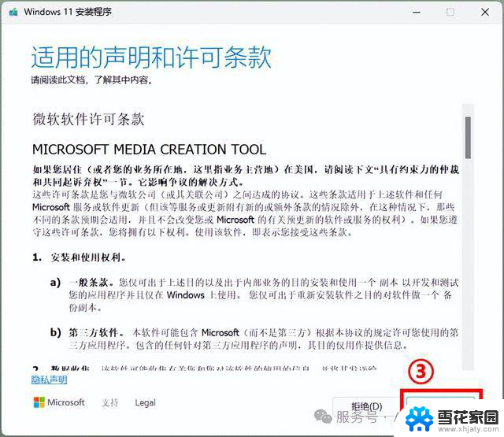
Task: Maximize the Windows 11 setup window
Action: 450,13
